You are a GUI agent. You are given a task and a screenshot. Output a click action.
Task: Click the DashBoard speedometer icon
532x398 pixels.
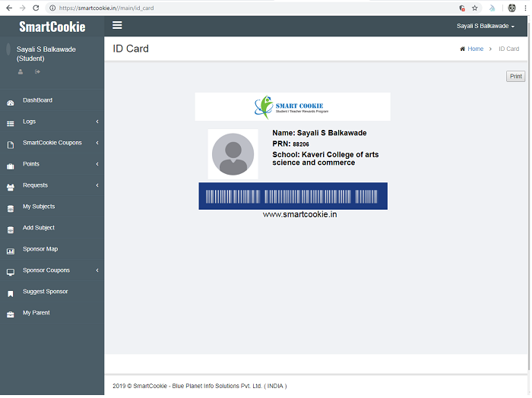pyautogui.click(x=10, y=102)
